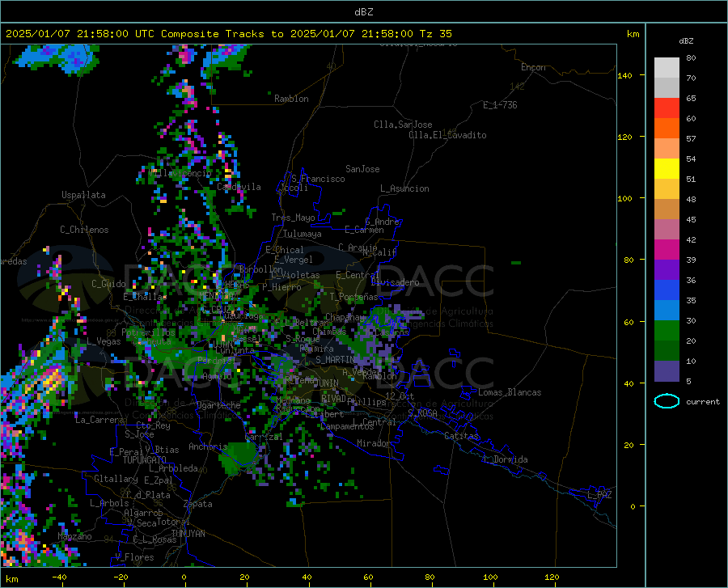The image size is (728, 588).
Task: Click the Ramblon label near the top
Action: [291, 99]
